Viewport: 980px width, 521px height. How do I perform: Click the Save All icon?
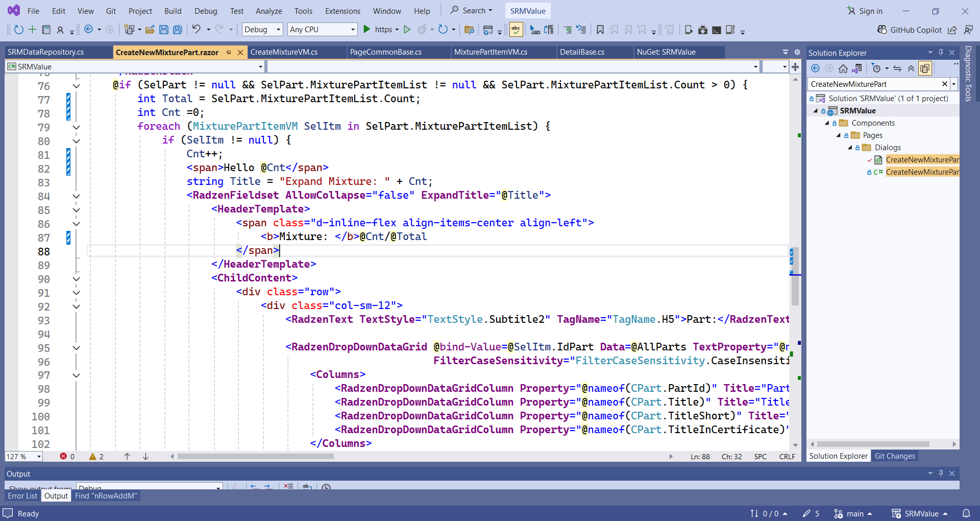point(178,30)
